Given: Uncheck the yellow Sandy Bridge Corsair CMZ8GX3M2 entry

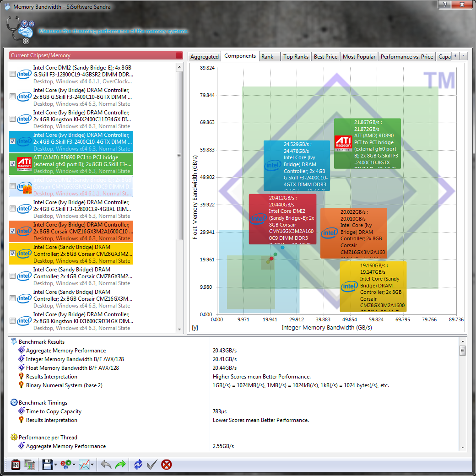Looking at the screenshot, I should tap(12, 253).
